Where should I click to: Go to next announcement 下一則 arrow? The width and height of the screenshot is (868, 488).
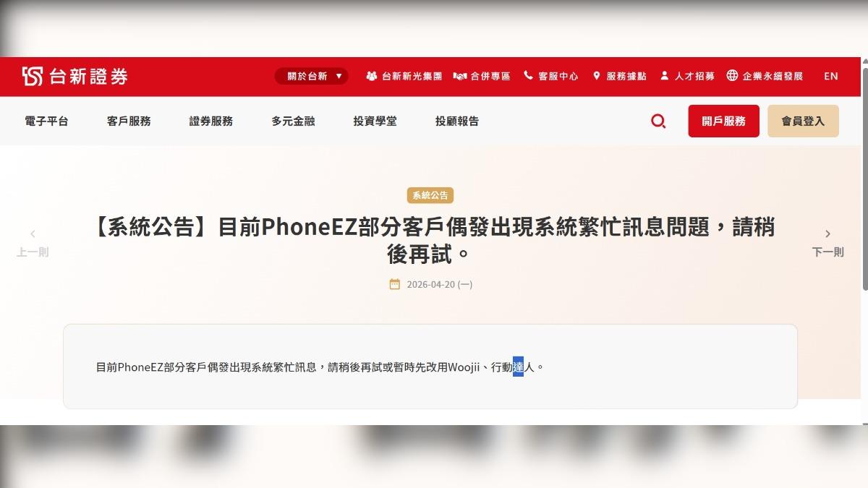[827, 234]
